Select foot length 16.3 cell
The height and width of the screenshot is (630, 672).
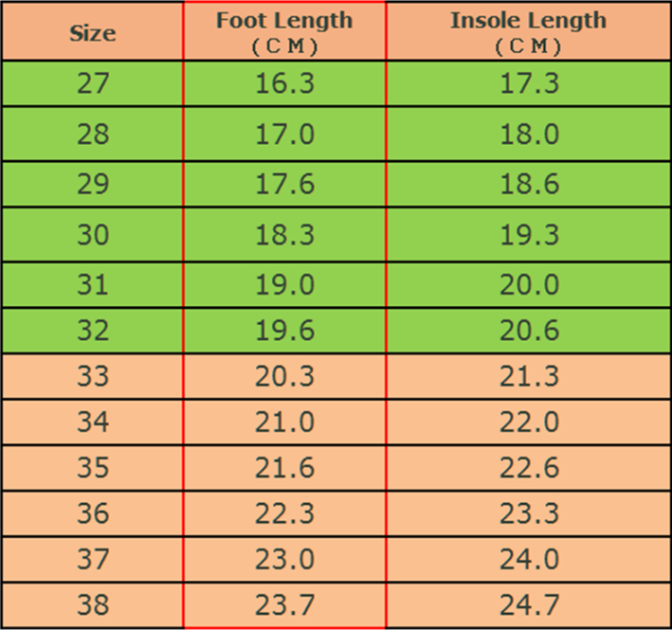pyautogui.click(x=284, y=83)
